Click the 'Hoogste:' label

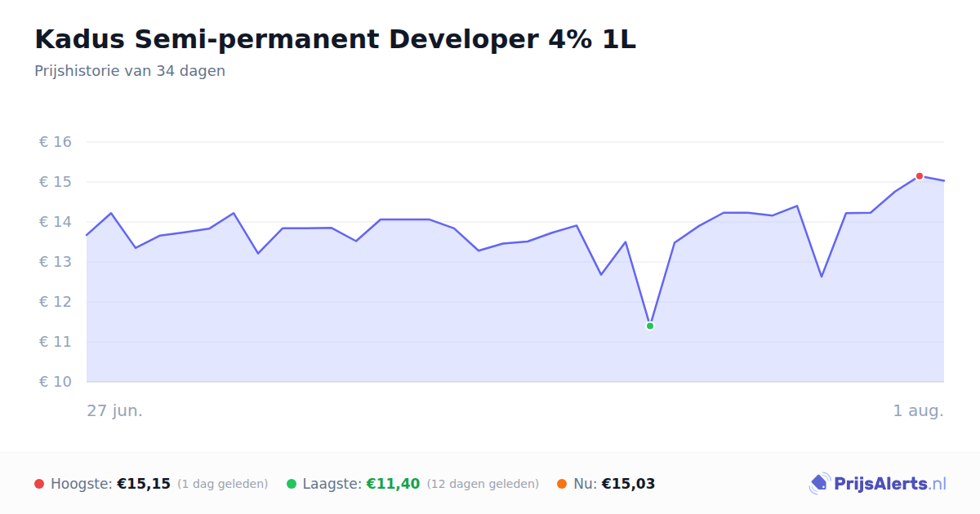[82, 484]
